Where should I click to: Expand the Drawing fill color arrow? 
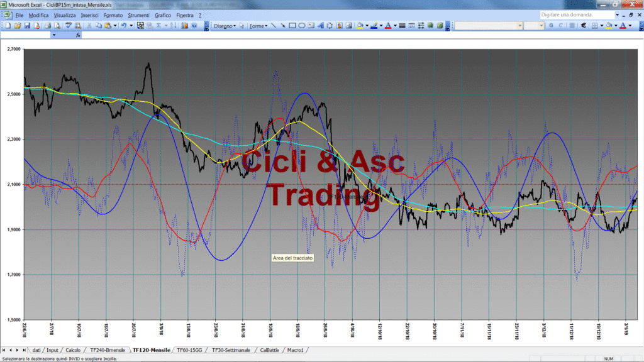pos(367,25)
